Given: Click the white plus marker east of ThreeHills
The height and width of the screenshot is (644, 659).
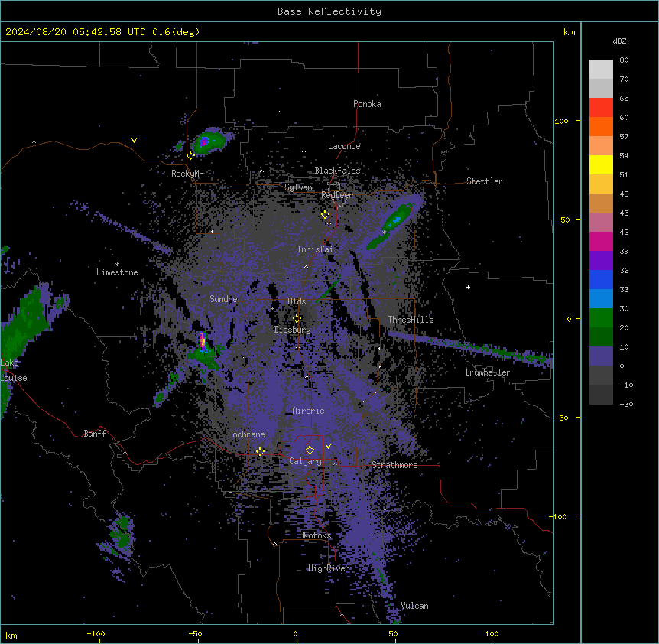Looking at the screenshot, I should click(468, 287).
